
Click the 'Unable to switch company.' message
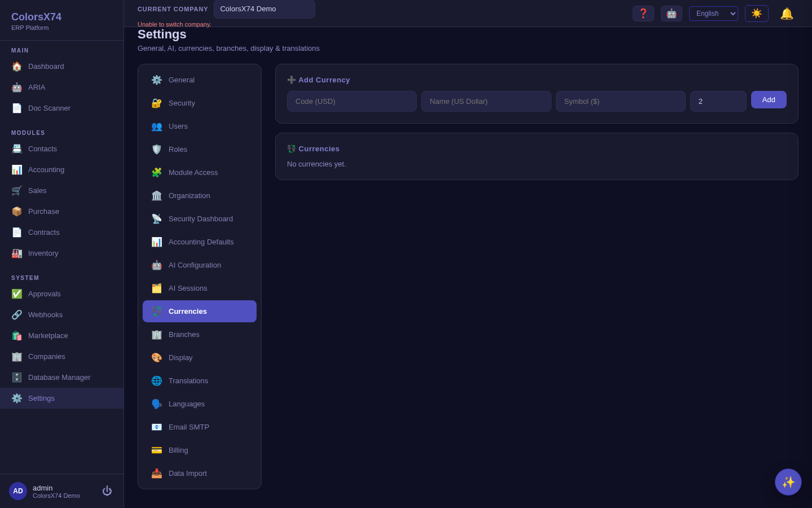click(x=174, y=24)
